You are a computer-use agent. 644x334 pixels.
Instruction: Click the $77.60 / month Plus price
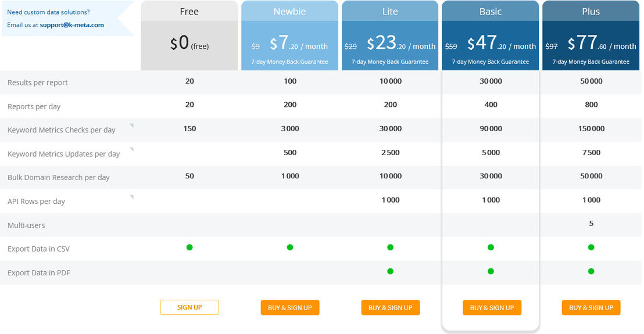tap(602, 43)
